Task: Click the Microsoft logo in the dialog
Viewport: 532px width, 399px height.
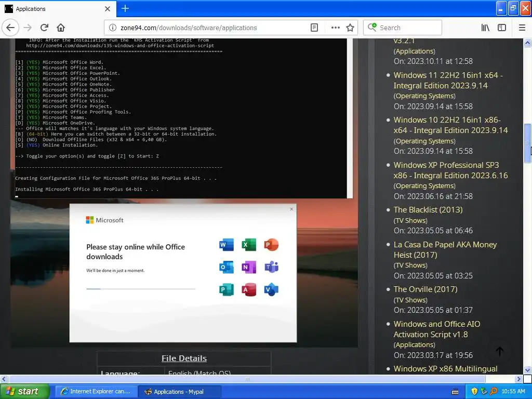Action: 104,220
